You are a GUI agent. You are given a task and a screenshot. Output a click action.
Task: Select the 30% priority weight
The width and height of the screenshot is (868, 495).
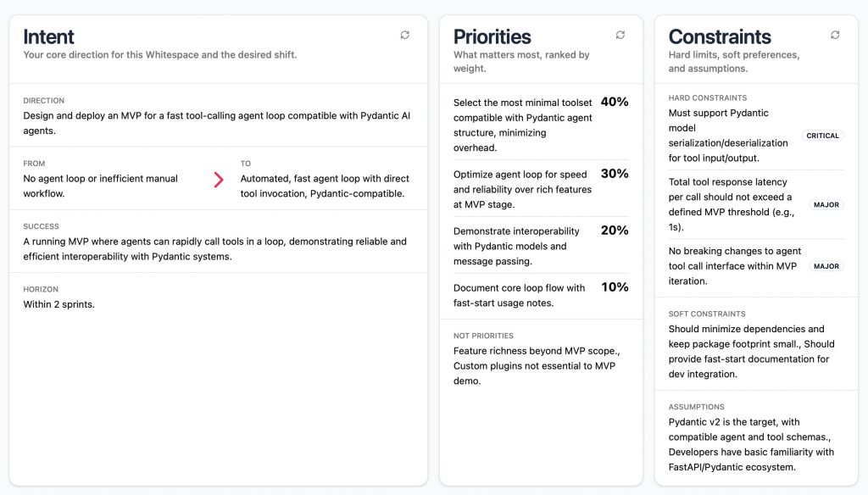615,174
